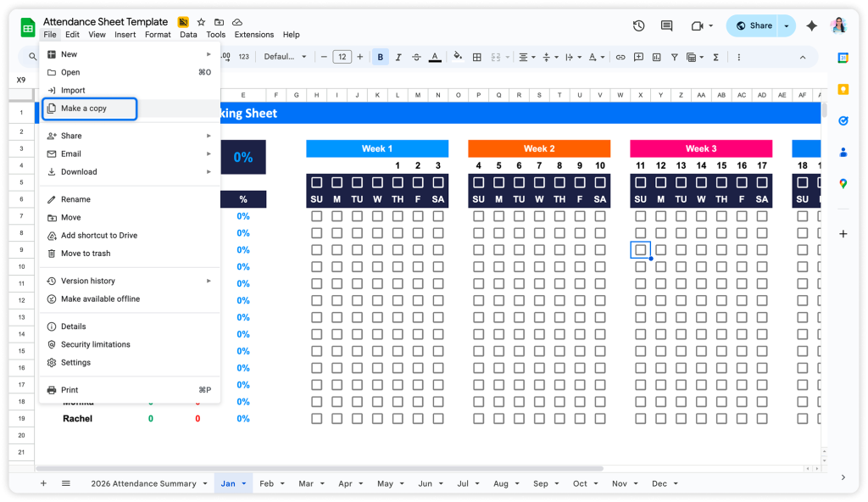Check an attendance box under Week 2
This screenshot has height=502, width=868.
pyautogui.click(x=476, y=216)
